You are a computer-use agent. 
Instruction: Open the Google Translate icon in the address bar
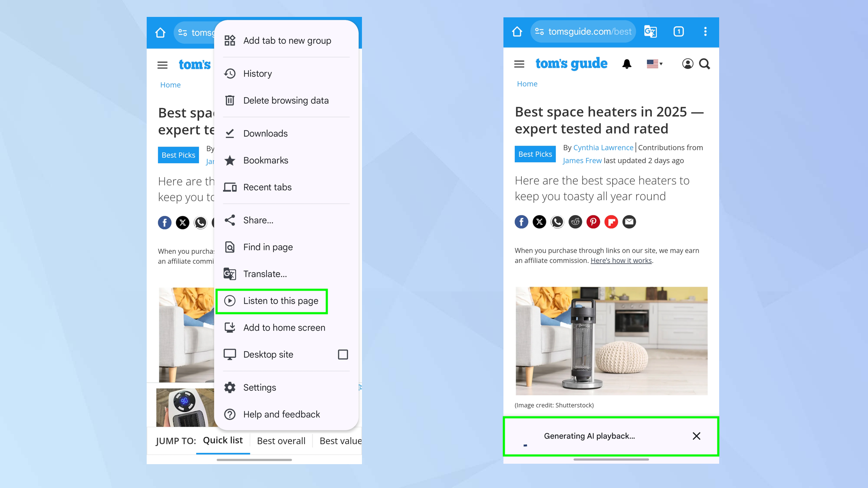650,31
